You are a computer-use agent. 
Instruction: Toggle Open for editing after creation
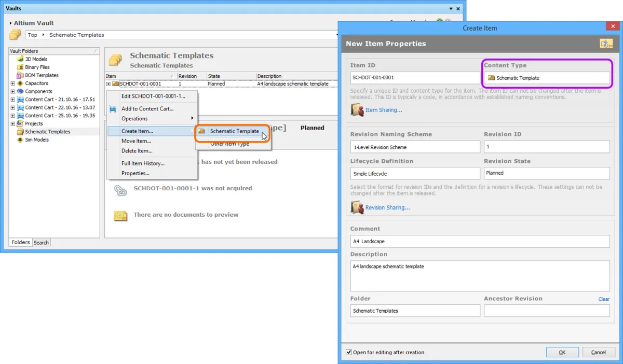349,353
